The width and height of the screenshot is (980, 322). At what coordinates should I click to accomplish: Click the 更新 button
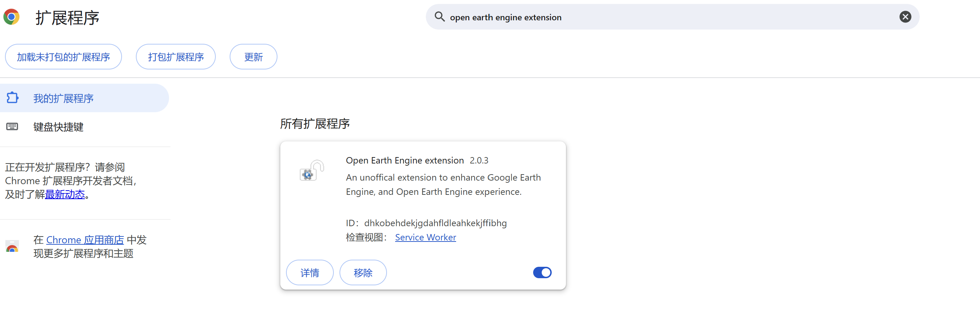click(253, 56)
